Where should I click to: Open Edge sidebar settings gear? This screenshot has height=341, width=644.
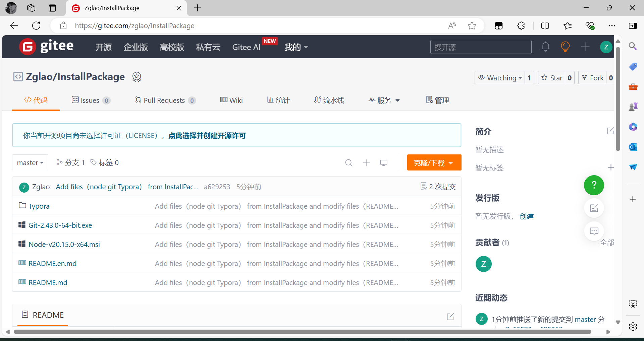click(633, 327)
